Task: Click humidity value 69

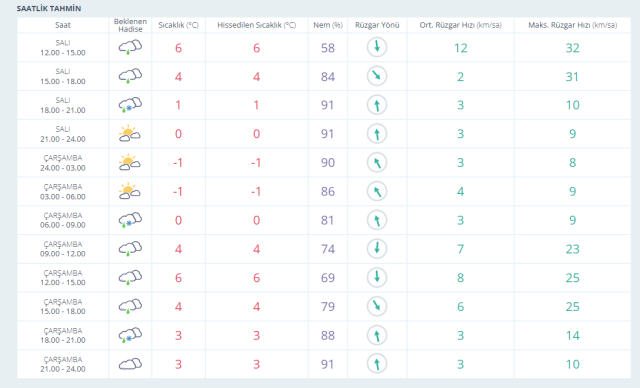Action: (328, 278)
